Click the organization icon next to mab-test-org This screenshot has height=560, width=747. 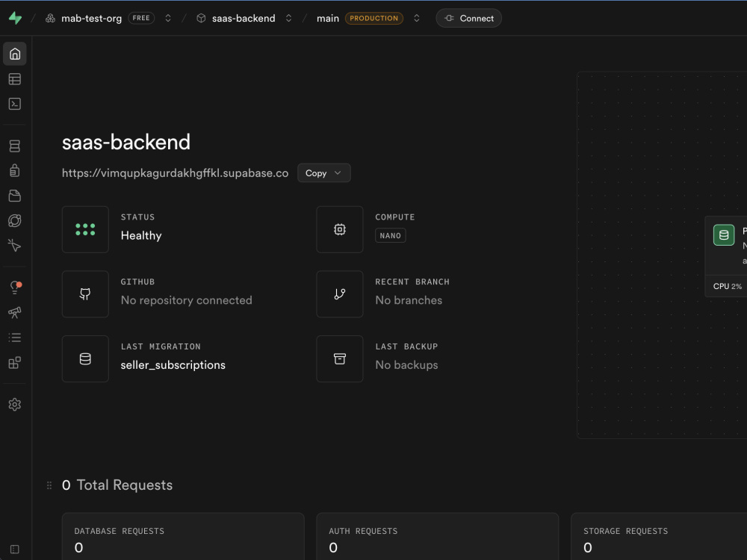coord(50,18)
